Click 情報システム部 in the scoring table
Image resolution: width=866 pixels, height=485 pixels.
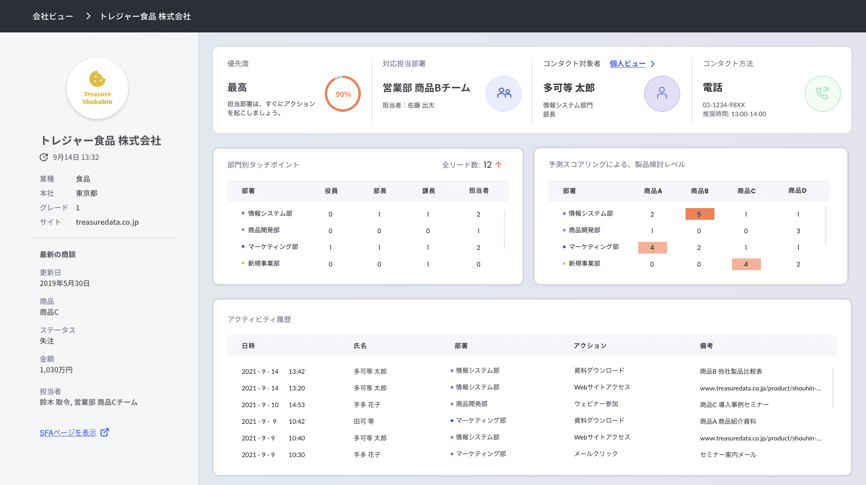(590, 213)
